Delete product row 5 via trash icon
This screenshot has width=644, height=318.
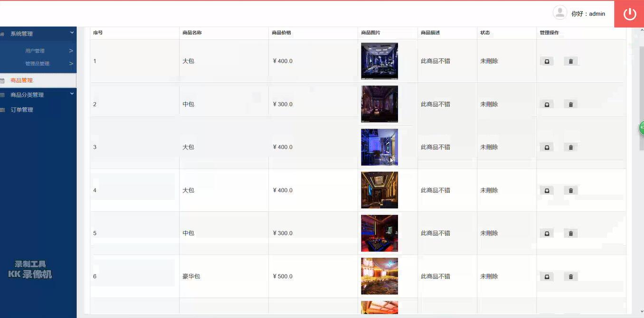[571, 234]
